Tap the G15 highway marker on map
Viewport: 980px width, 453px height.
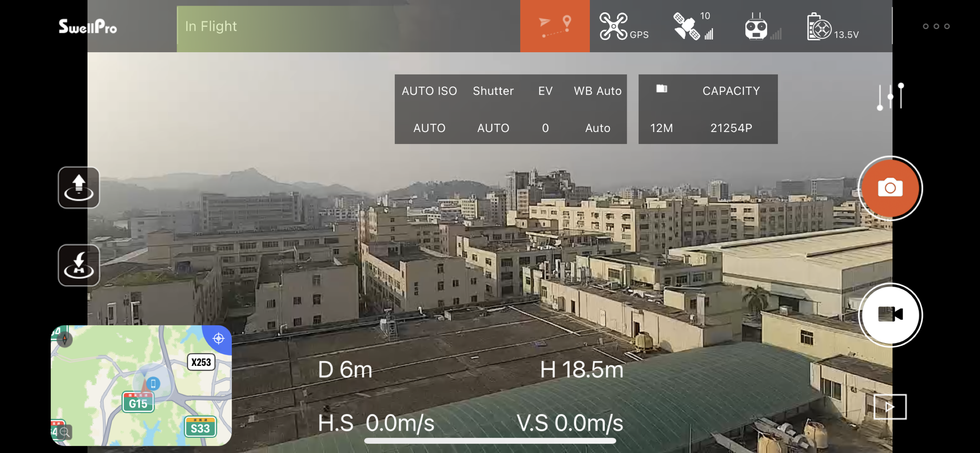(138, 403)
